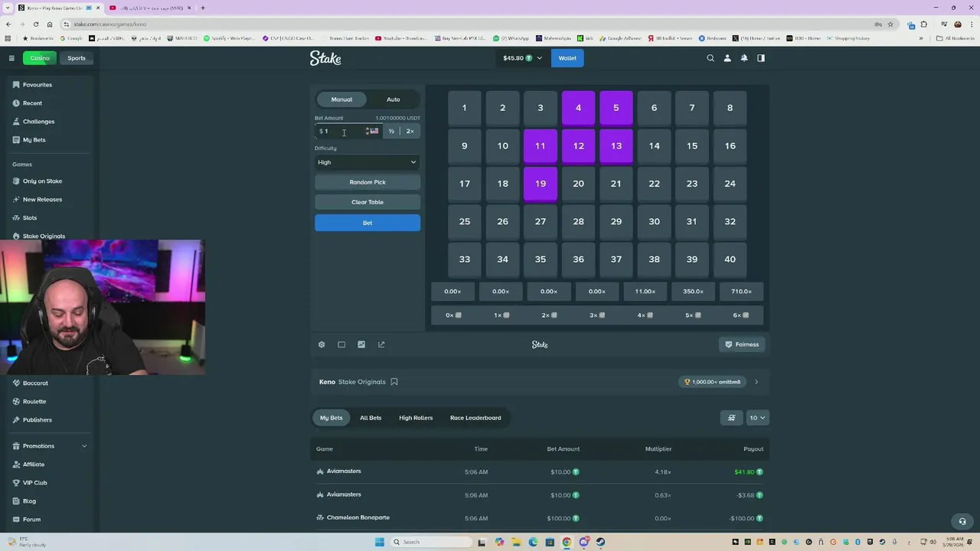This screenshot has height=551, width=980.
Task: Click Clear Table button
Action: click(x=367, y=202)
